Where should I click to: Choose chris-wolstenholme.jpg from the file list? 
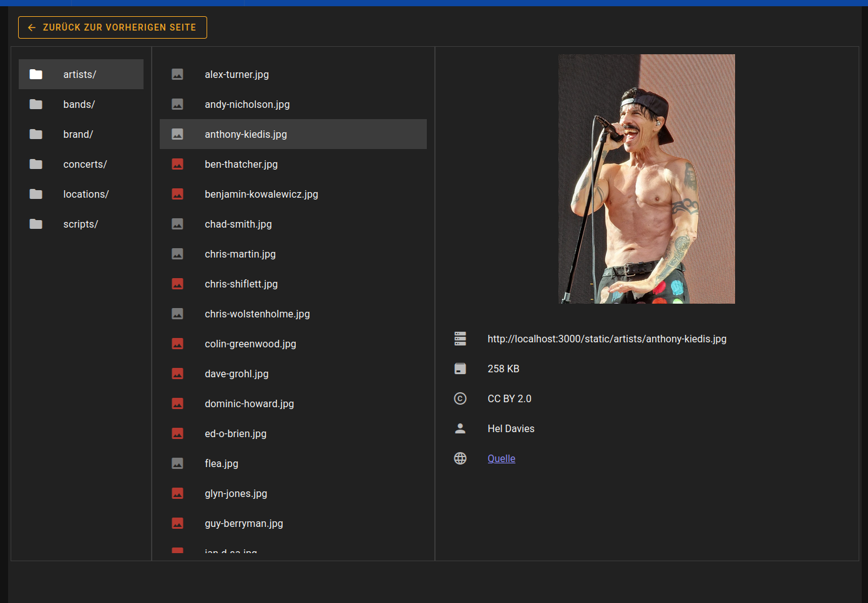click(x=257, y=314)
